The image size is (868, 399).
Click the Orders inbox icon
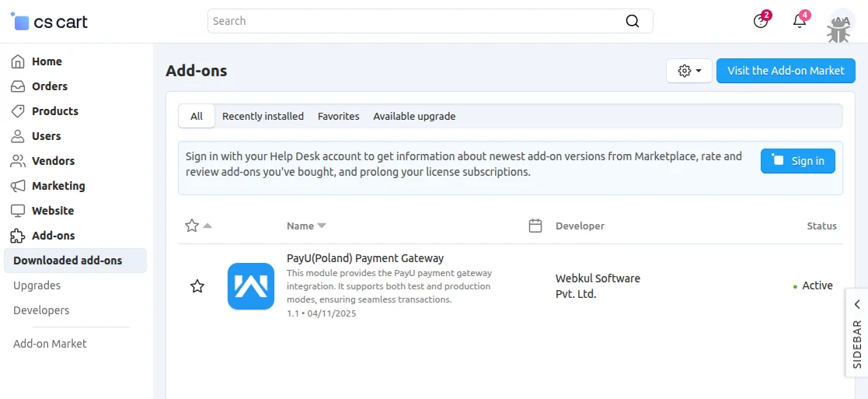point(19,86)
